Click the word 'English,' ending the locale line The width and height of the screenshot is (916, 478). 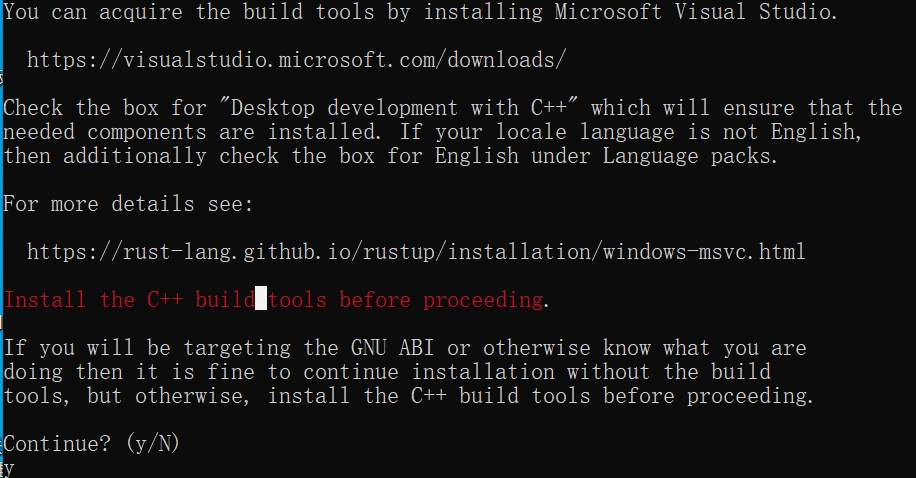[816, 132]
